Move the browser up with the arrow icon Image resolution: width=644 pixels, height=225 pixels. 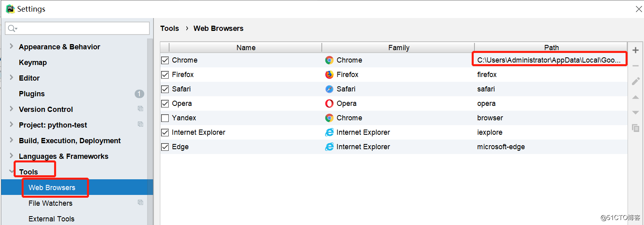point(635,97)
